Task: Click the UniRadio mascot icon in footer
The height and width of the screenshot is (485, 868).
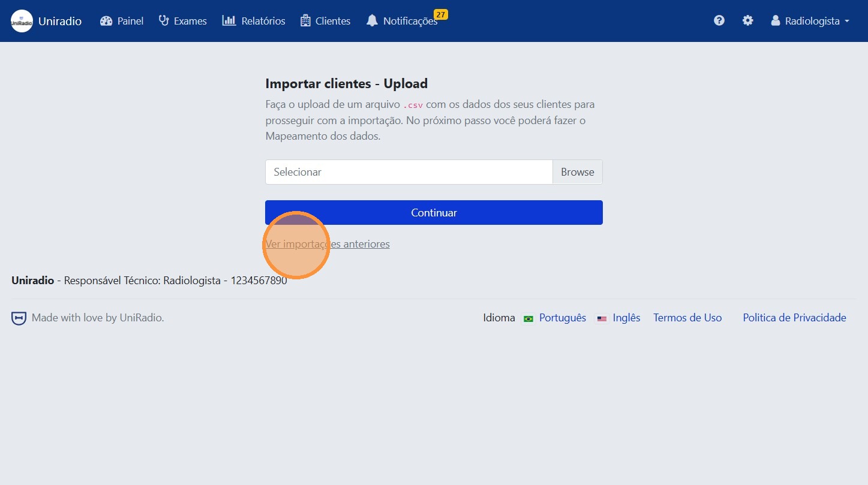Action: click(x=19, y=318)
